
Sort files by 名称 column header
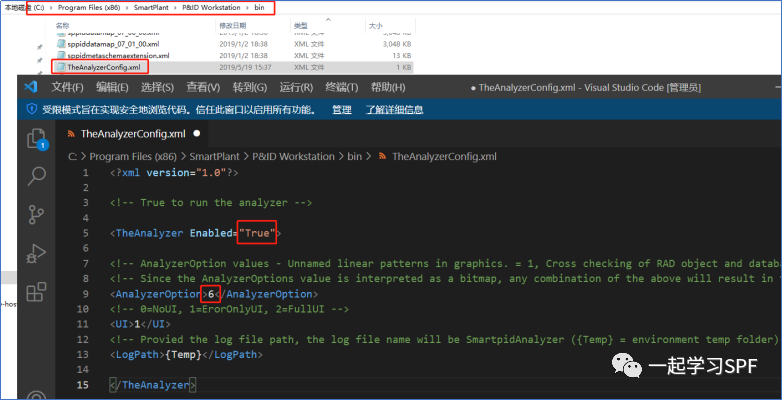(x=62, y=25)
